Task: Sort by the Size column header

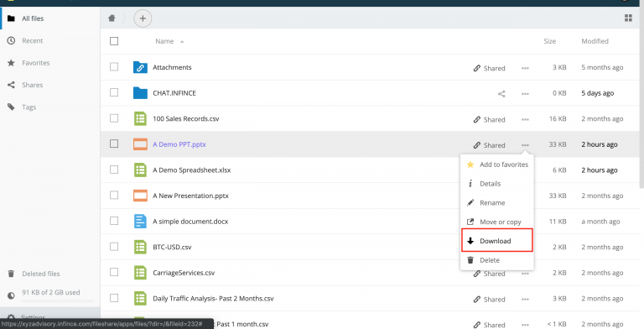Action: click(x=549, y=41)
